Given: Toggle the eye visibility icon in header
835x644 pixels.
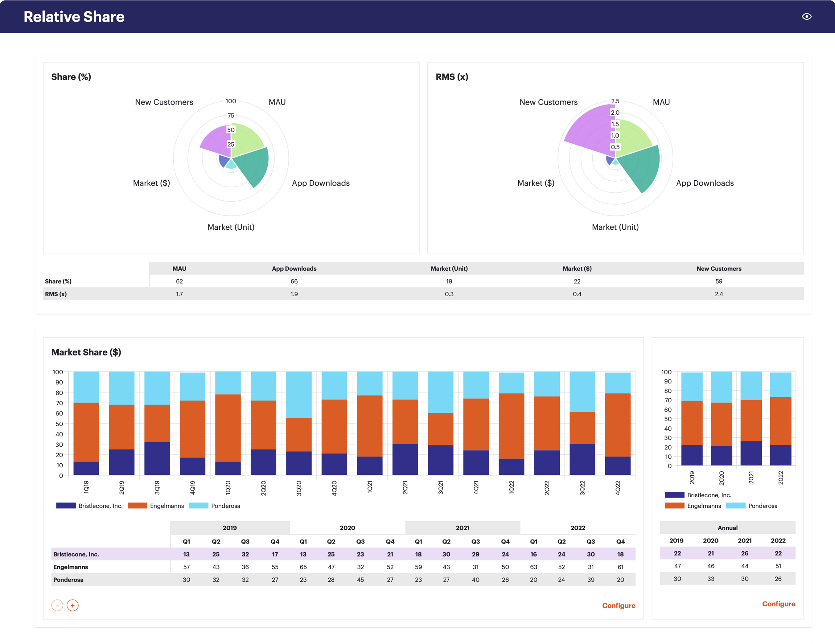Looking at the screenshot, I should [806, 16].
